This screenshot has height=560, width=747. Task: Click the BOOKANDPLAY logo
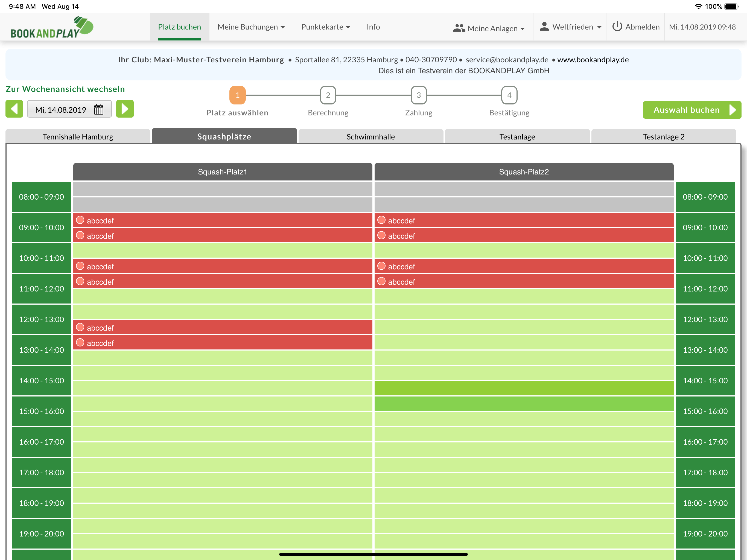(52, 27)
